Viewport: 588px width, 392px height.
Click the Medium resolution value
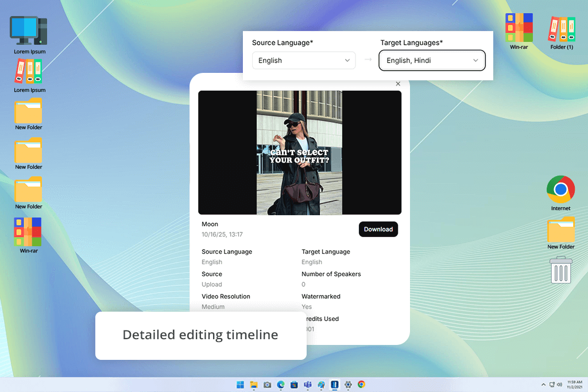pyautogui.click(x=213, y=306)
